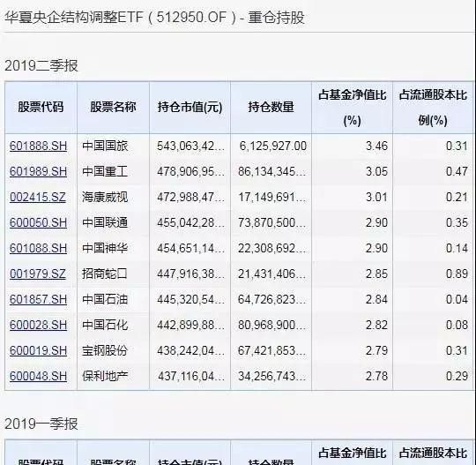Click holding quantity 80,968,900...
Screen dimensions: 476x465
[x=271, y=325]
